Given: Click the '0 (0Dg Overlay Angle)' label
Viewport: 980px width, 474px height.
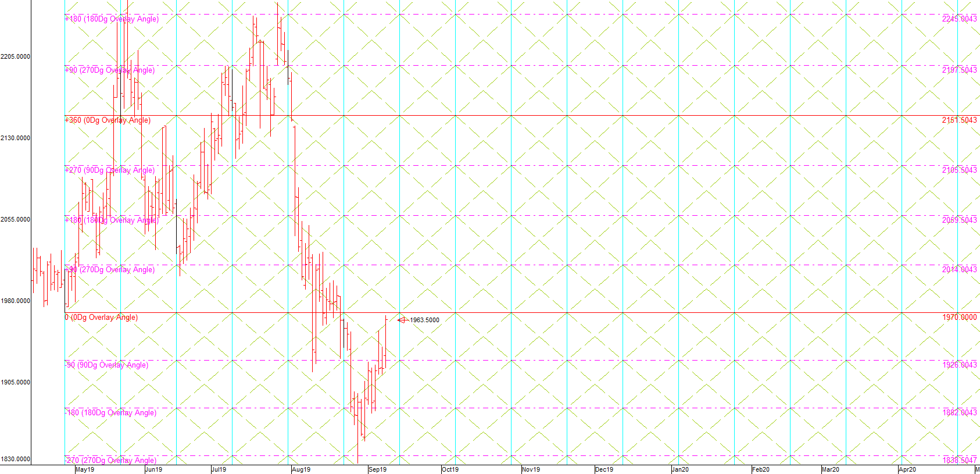Looking at the screenshot, I should [x=101, y=318].
